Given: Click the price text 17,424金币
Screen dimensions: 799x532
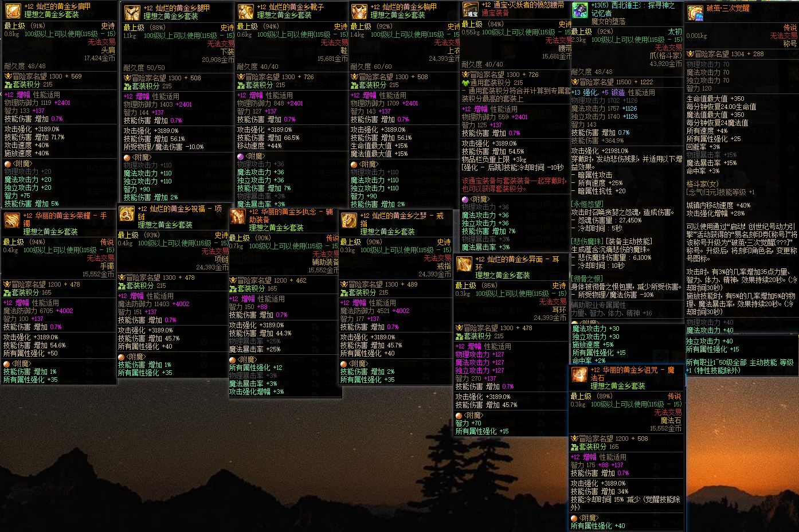Looking at the screenshot, I should [100, 58].
